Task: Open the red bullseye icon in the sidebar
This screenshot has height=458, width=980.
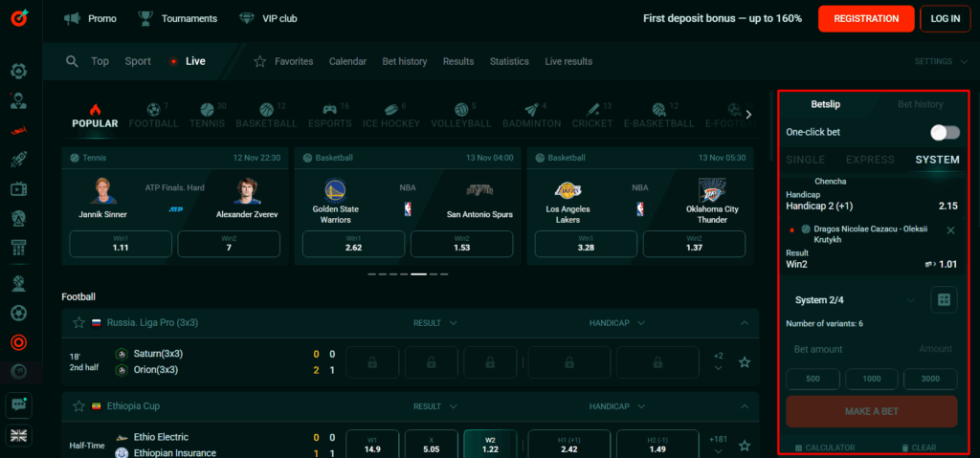Action: [x=19, y=341]
